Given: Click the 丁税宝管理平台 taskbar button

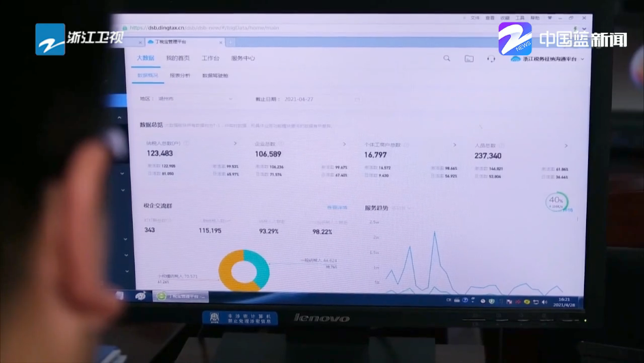Looking at the screenshot, I should [181, 296].
